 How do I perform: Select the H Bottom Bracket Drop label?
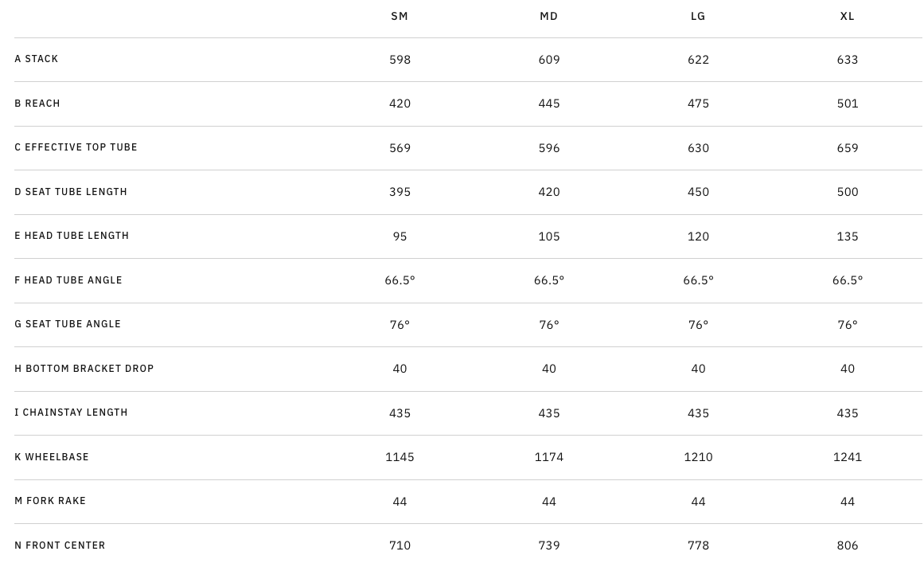pos(84,369)
